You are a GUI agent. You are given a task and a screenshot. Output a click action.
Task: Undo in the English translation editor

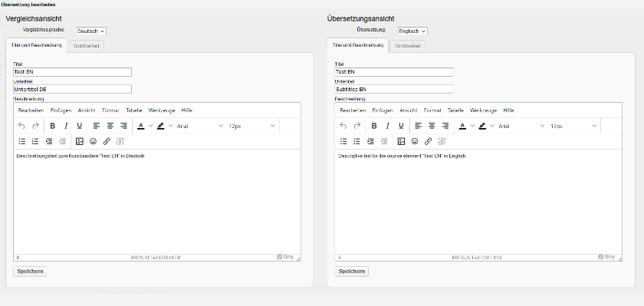(343, 126)
